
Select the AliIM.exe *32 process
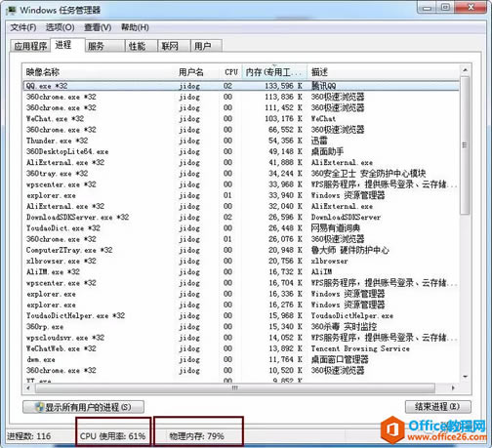point(241,271)
